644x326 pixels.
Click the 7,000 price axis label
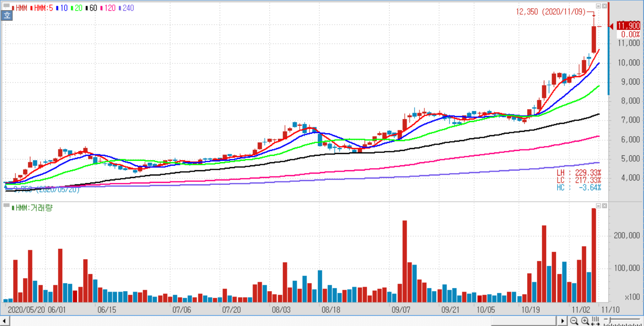630,120
